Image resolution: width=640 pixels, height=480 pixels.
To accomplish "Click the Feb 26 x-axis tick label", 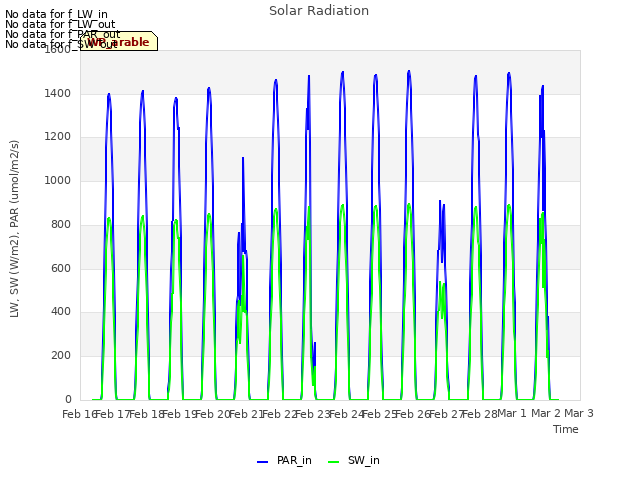I will coord(413,414).
